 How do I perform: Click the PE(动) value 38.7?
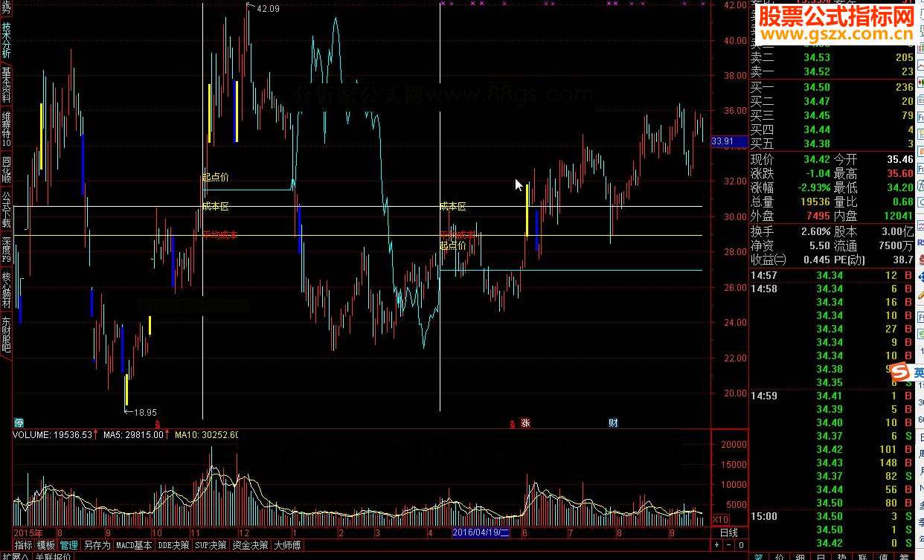coord(903,260)
